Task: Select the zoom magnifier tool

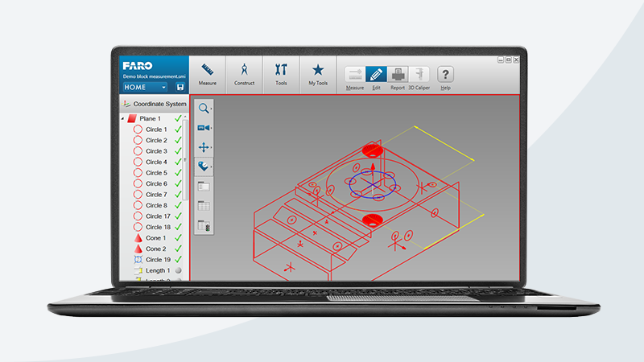Action: tap(204, 109)
